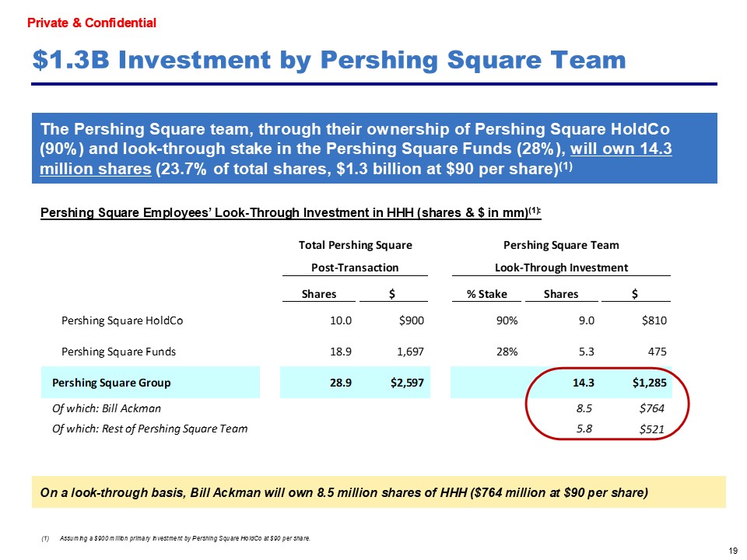Click the Pershing Square Funds row label

[118, 352]
